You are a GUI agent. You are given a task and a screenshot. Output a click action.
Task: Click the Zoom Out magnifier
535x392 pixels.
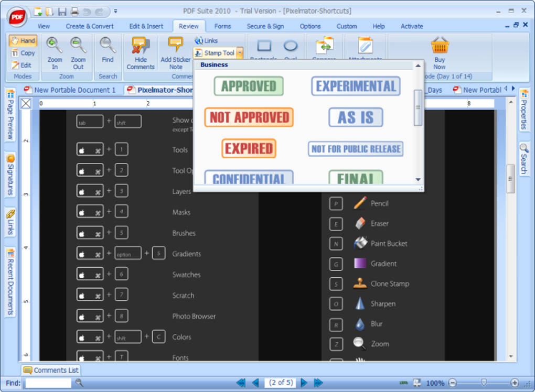[x=78, y=53]
